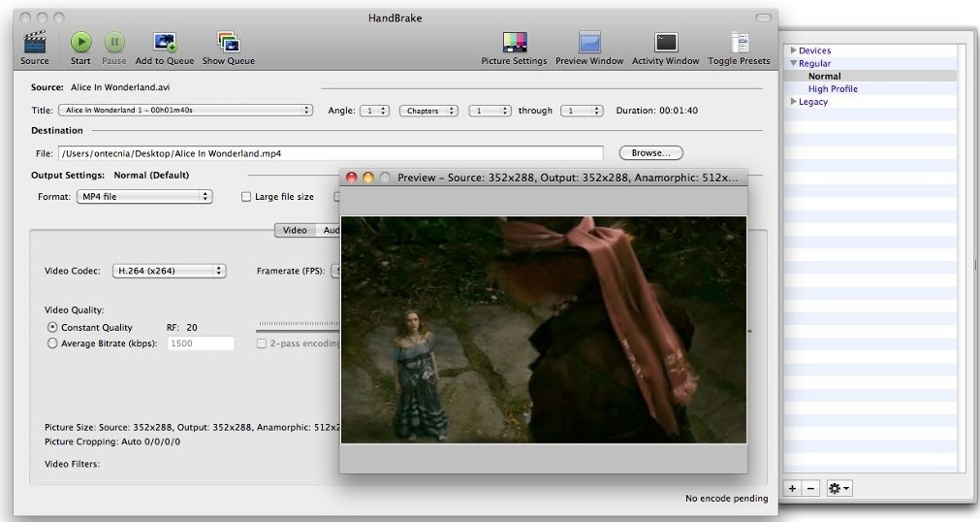This screenshot has width=980, height=522.
Task: Open the Video Codec H.264 (x264) dropdown
Action: (x=169, y=271)
